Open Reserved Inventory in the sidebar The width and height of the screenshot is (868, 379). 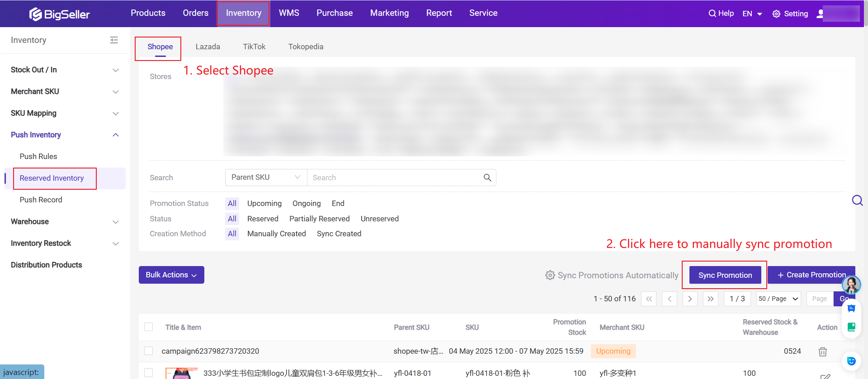tap(52, 178)
